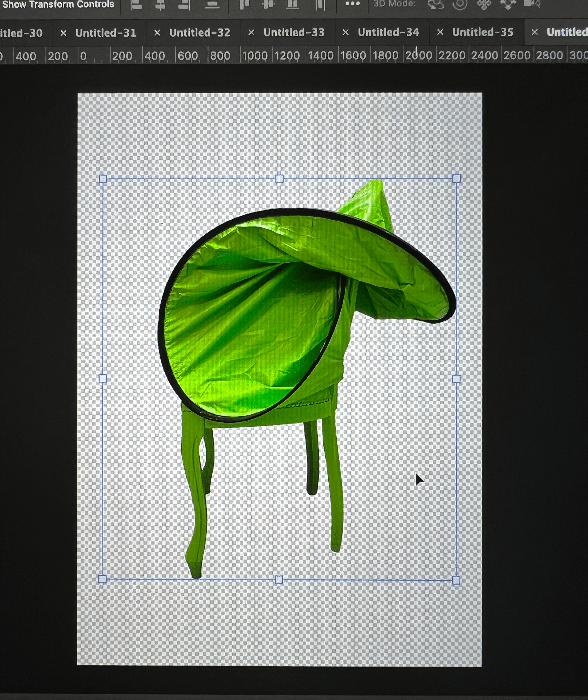This screenshot has width=588, height=700.
Task: Click the green chair image on canvas
Action: click(253, 334)
